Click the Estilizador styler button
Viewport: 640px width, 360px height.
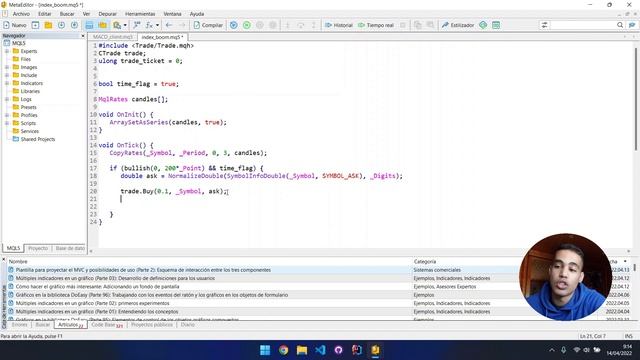tap(458, 25)
